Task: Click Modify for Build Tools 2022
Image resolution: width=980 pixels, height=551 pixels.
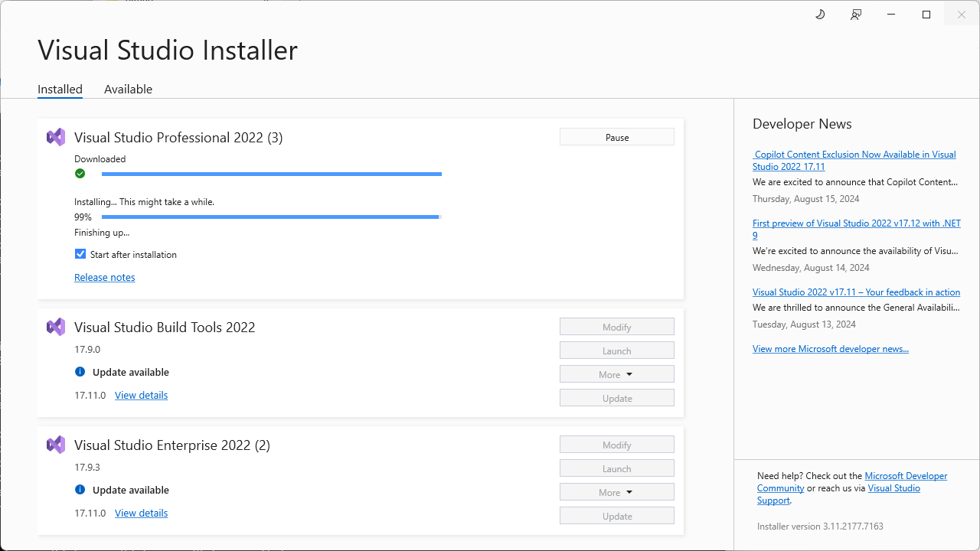Action: coord(617,327)
